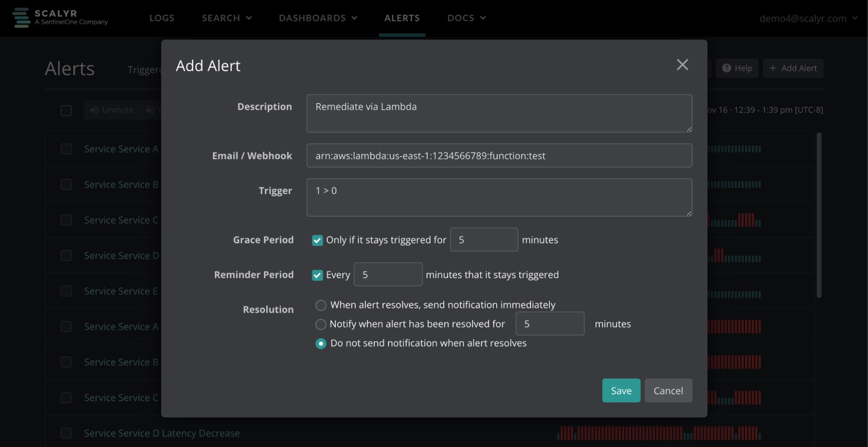Go to the Logs menu item
The image size is (868, 447).
pyautogui.click(x=162, y=18)
